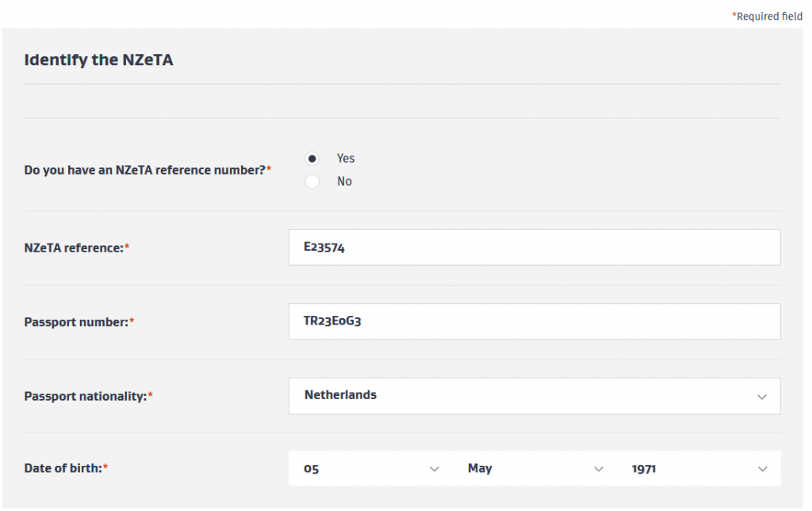
Task: Click the "No" option label text
Action: [x=344, y=182]
